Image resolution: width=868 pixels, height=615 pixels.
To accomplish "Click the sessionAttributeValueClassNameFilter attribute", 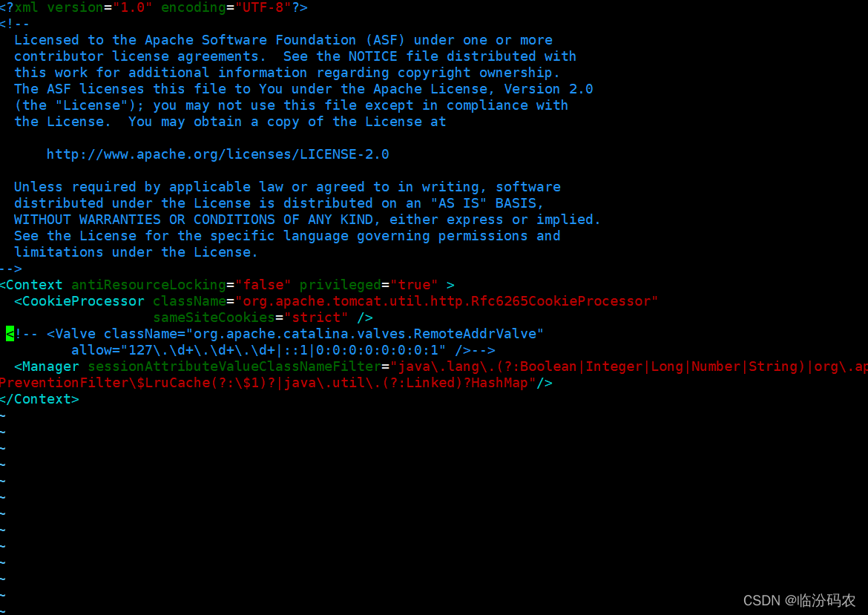I will [x=234, y=366].
